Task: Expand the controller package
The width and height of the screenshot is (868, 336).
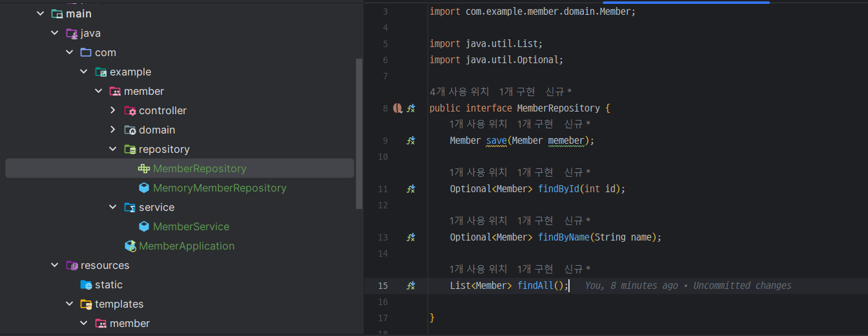Action: click(x=113, y=110)
